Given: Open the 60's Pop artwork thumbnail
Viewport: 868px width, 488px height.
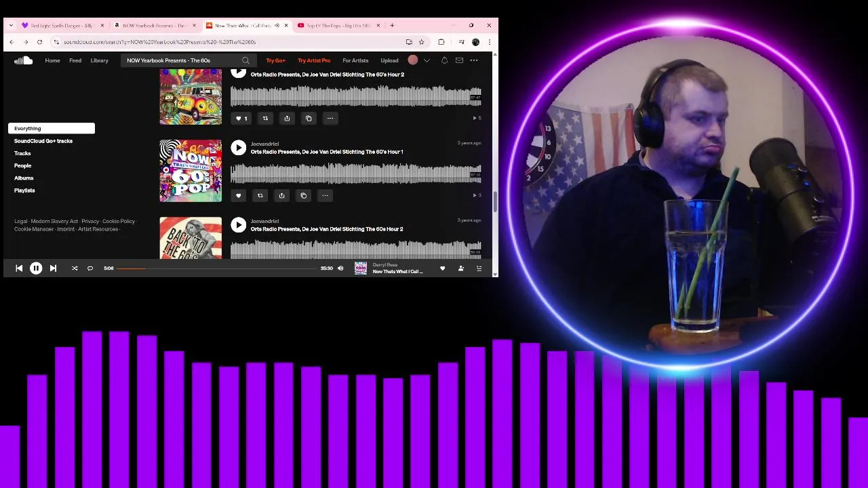Looking at the screenshot, I should click(191, 171).
